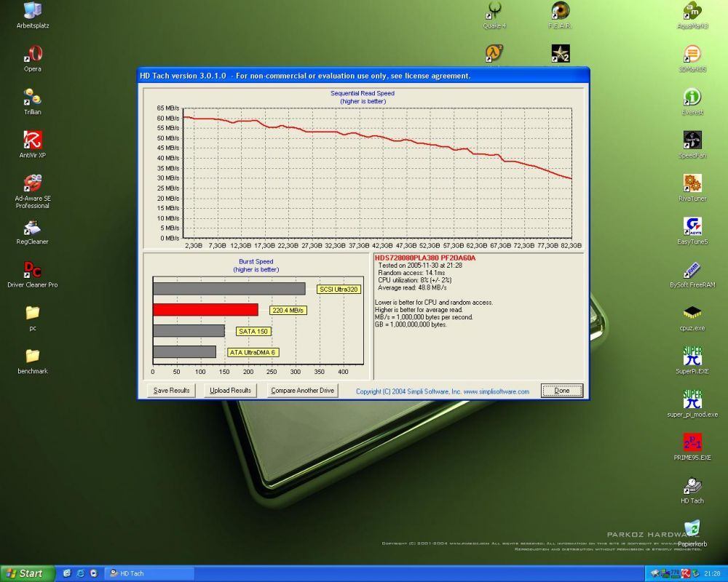Open Internet Explorer from quick launch

[x=80, y=574]
